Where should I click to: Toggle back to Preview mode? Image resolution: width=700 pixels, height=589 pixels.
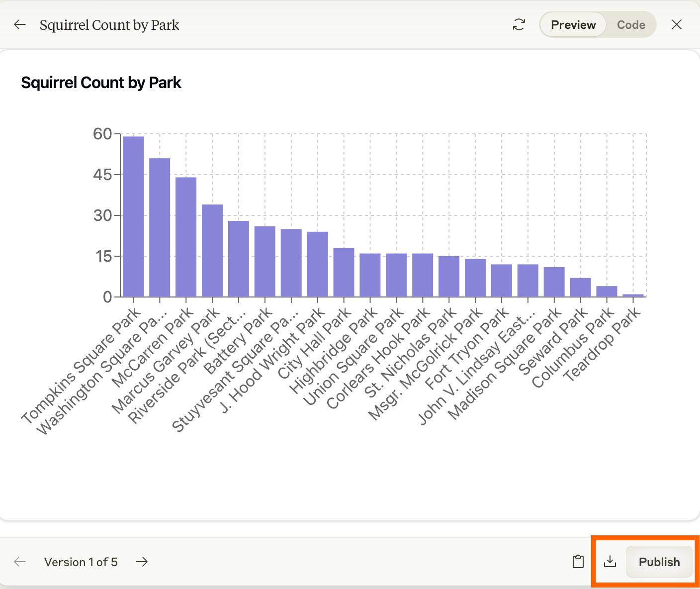[573, 24]
